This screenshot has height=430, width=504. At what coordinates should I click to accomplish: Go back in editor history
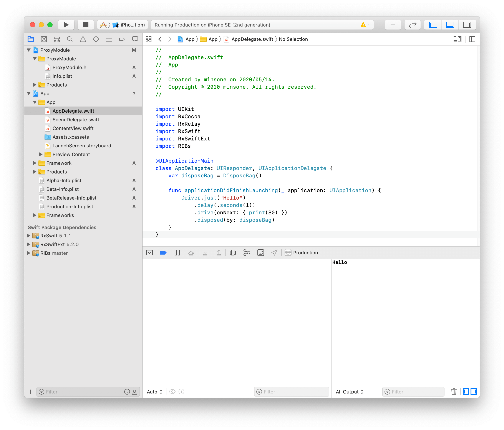[x=160, y=39]
